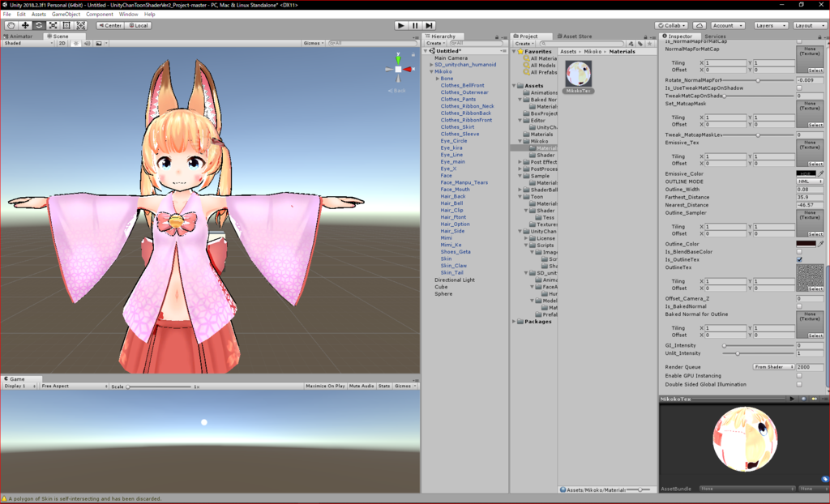830x504 pixels.
Task: Open the Render Queue From Shader dropdown
Action: (x=774, y=367)
